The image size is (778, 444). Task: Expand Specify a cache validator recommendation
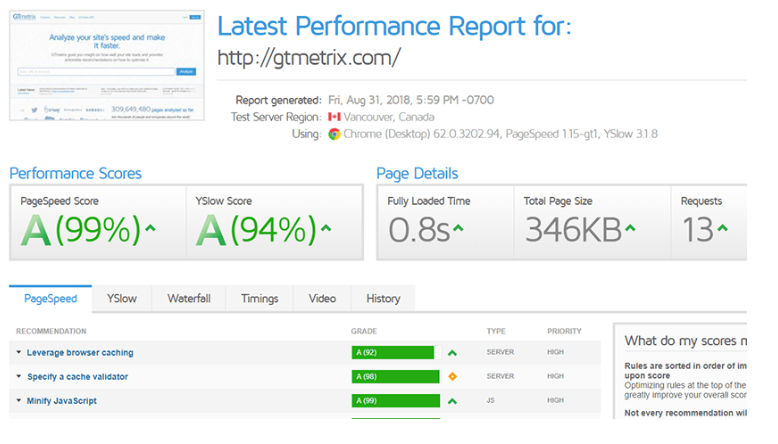[19, 377]
